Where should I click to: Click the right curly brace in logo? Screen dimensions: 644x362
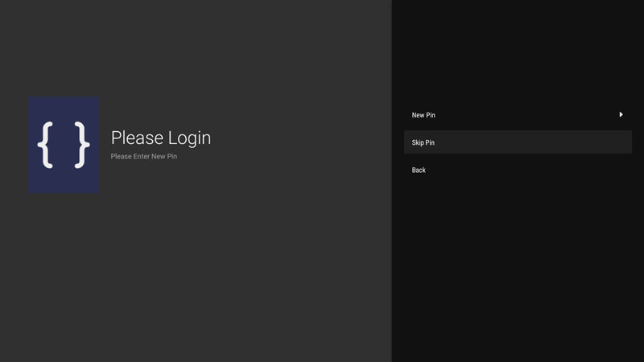(81, 145)
